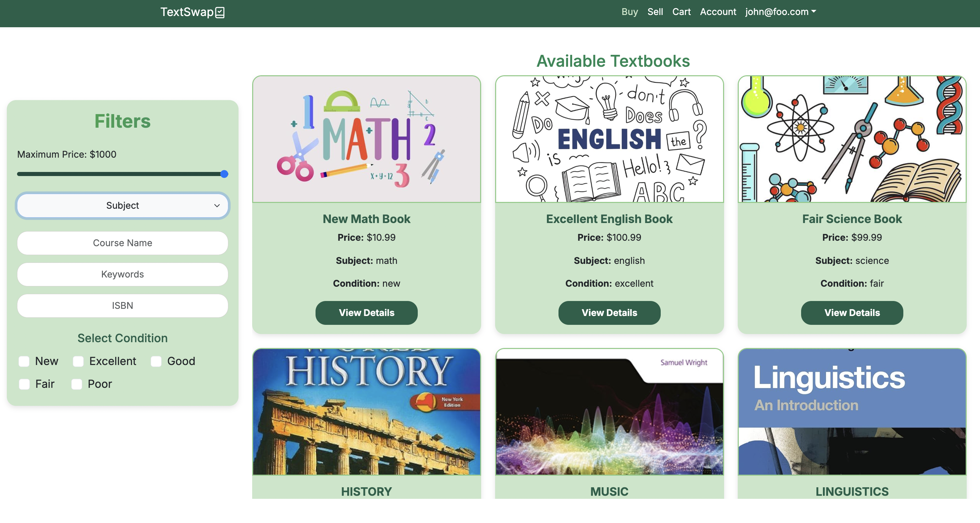Open the Linguistics book cover image

click(x=852, y=412)
